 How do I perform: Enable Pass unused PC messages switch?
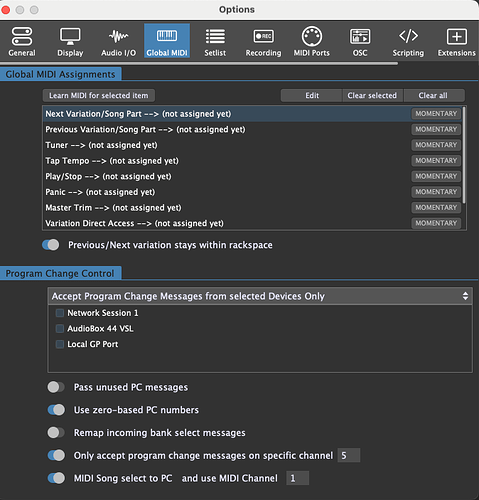[56, 387]
